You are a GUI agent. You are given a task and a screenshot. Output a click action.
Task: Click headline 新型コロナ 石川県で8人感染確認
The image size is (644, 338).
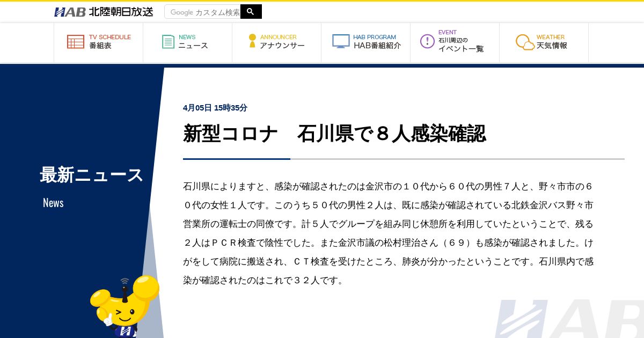pos(334,134)
